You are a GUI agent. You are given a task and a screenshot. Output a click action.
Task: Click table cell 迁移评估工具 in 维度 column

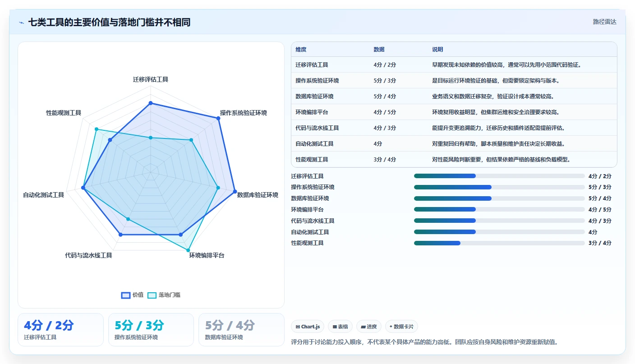point(312,65)
